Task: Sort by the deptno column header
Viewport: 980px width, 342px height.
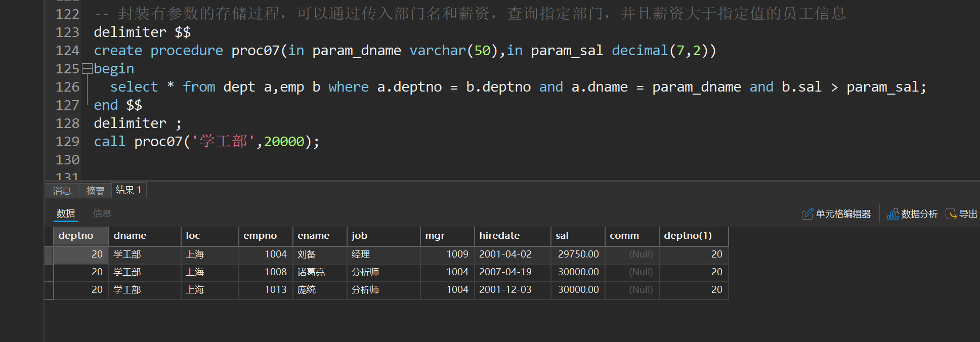Action: (81, 236)
